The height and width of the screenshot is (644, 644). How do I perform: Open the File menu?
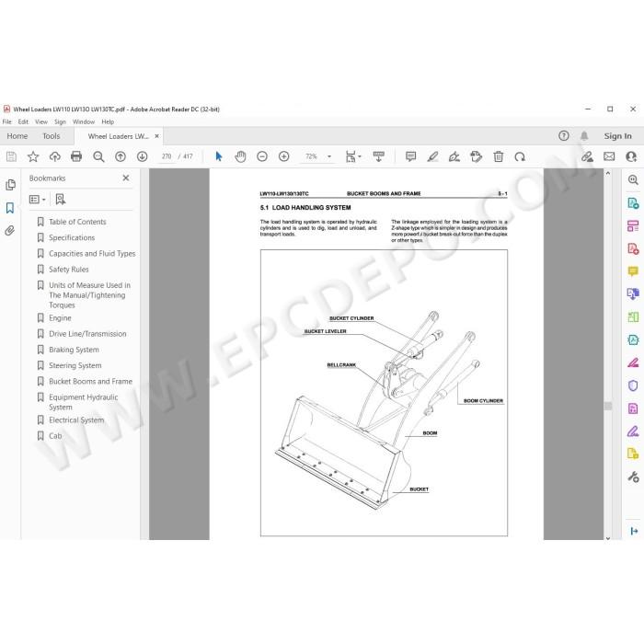[7, 122]
